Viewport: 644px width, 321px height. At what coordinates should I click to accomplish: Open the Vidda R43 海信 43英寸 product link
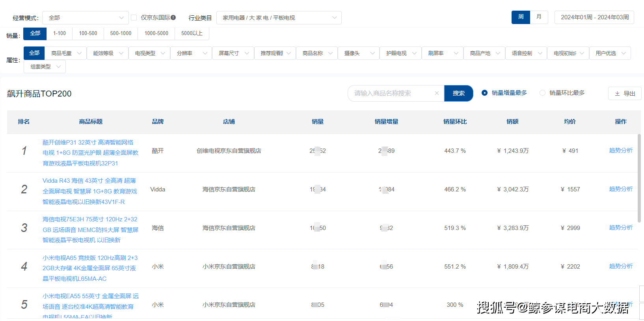(90, 191)
